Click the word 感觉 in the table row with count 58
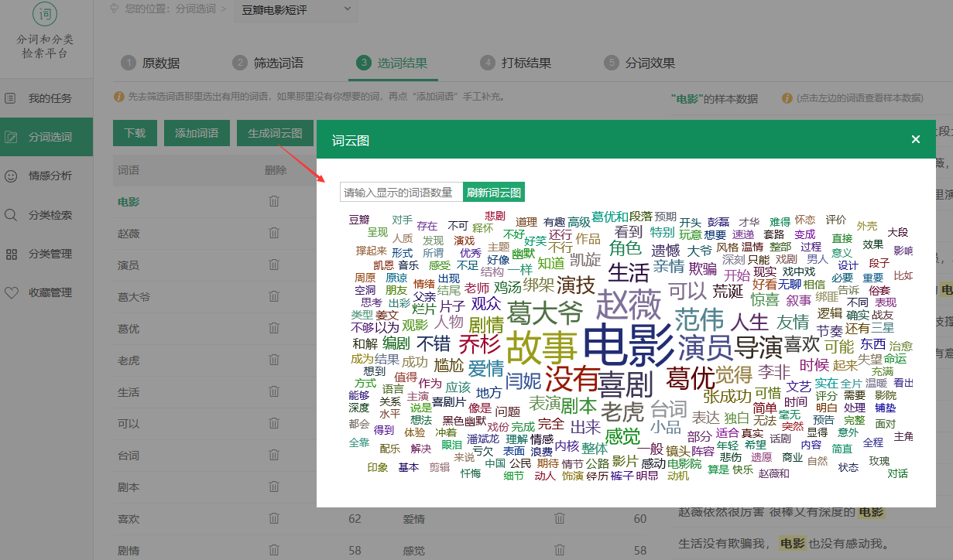This screenshot has height=560, width=953. point(413,551)
